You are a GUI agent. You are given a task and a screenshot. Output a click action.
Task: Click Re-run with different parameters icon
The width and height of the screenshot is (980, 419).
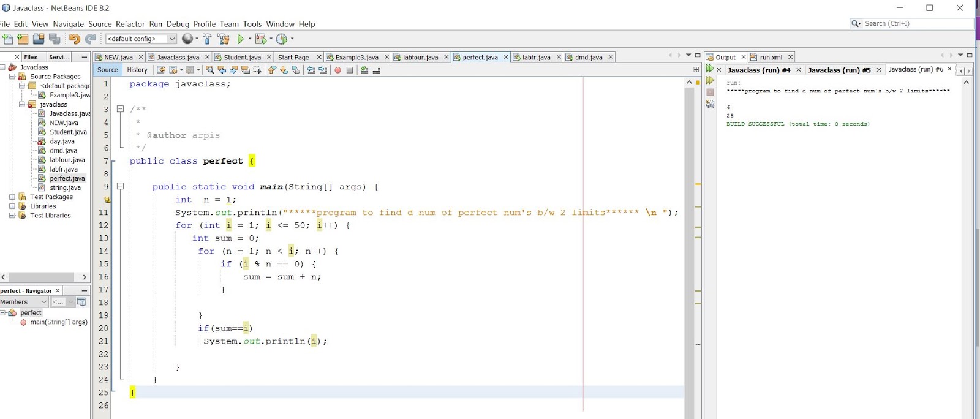pyautogui.click(x=710, y=80)
